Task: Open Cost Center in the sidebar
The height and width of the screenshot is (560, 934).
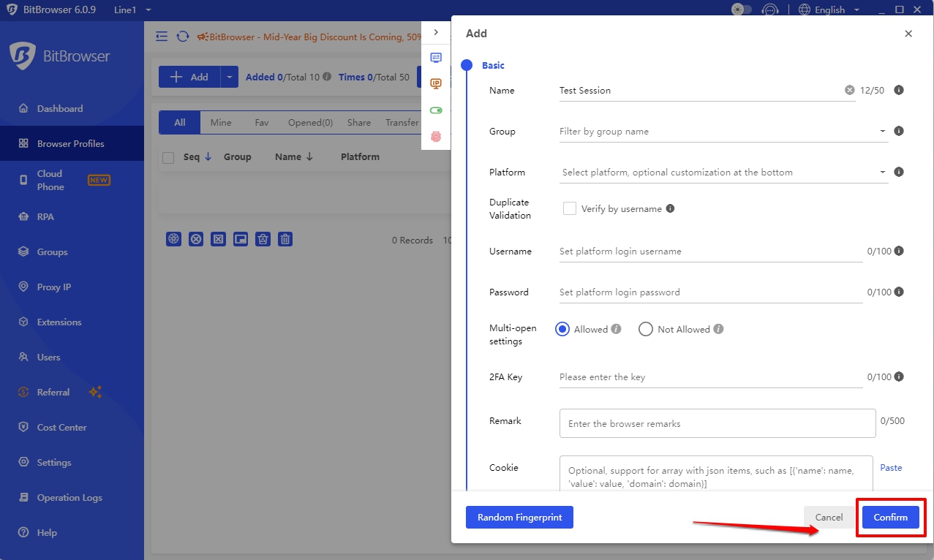Action: [72, 427]
